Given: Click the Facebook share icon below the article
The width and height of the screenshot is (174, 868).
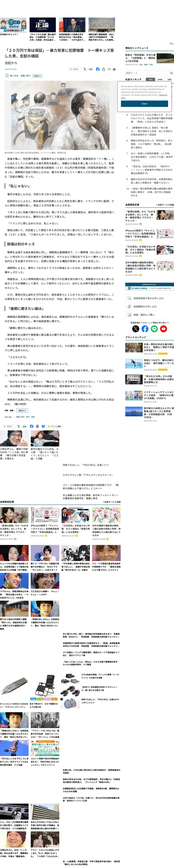Looking at the screenshot, I should click(x=31, y=426).
